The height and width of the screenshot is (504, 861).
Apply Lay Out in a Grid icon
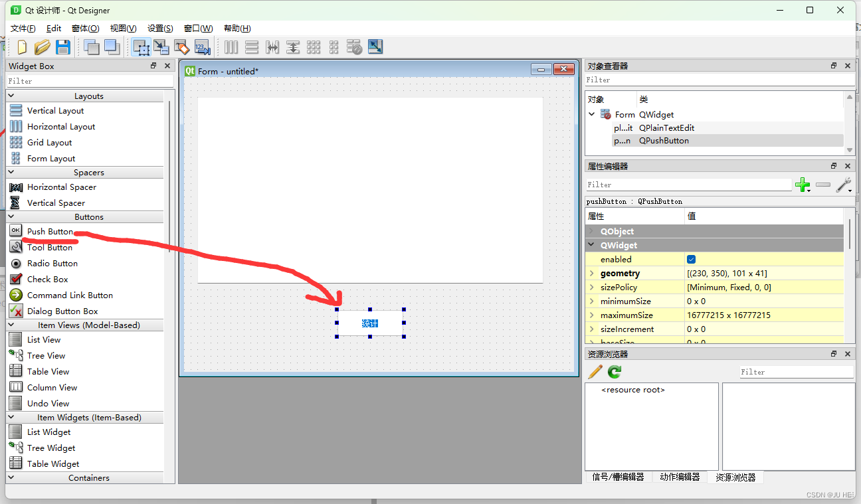[314, 46]
